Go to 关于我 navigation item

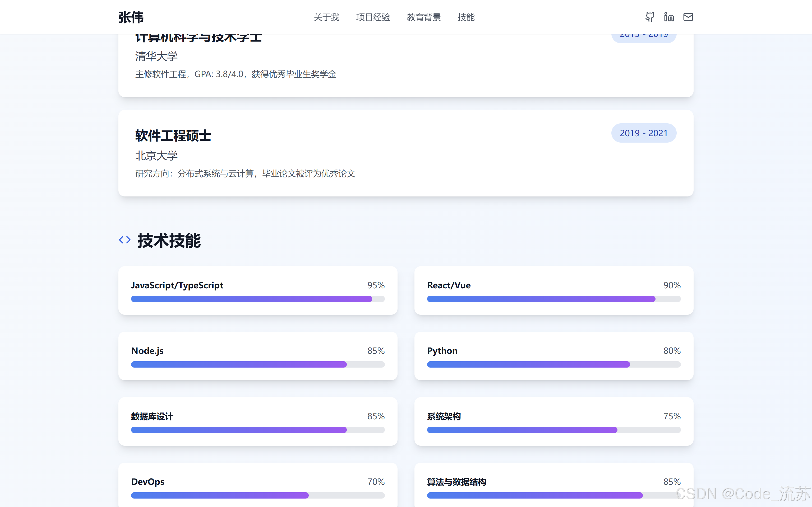(326, 17)
